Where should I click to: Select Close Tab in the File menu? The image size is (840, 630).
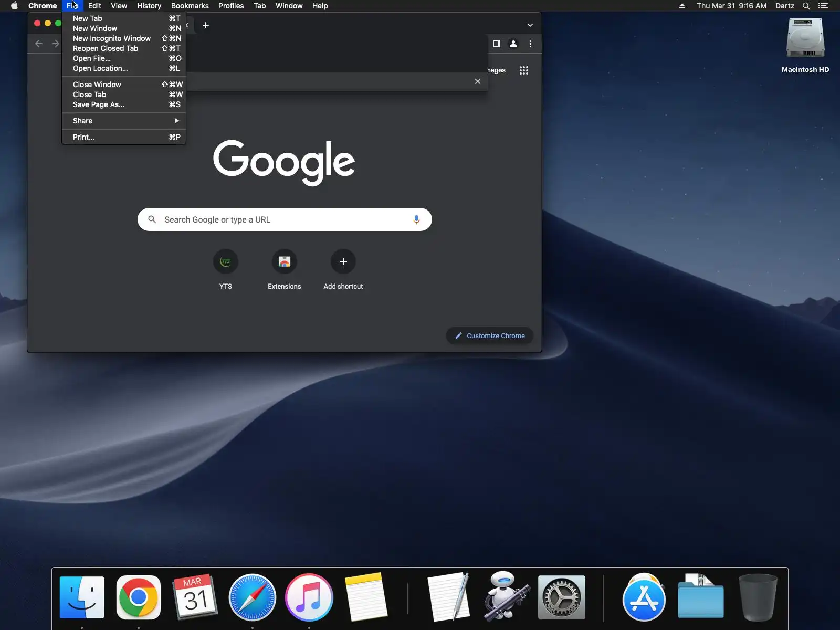[x=124, y=94]
